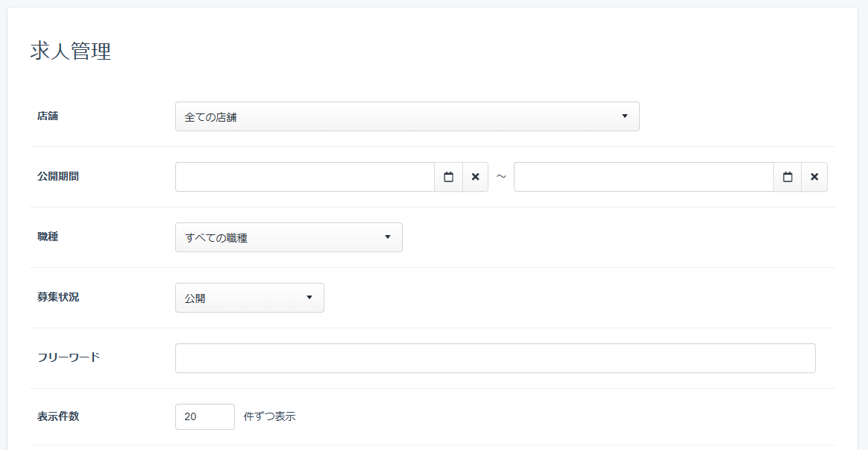Click the 求人管理 page heading
The image size is (868, 450).
tap(71, 51)
